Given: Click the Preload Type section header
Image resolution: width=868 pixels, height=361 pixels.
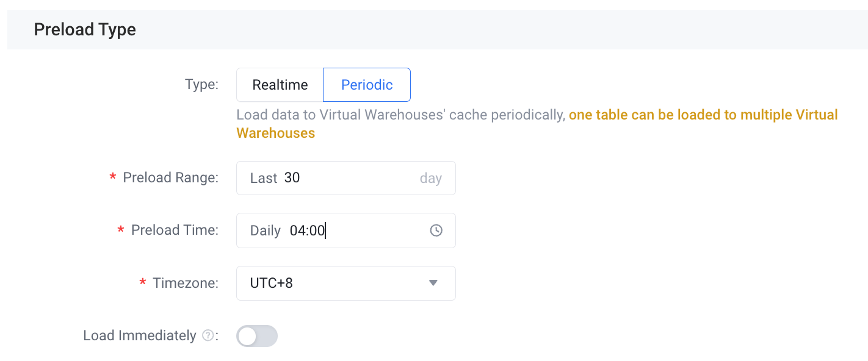Looking at the screenshot, I should click(85, 29).
